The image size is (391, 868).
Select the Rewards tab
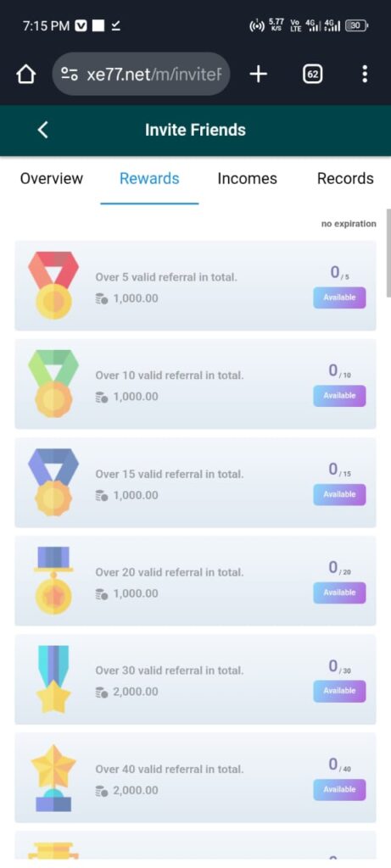[149, 178]
